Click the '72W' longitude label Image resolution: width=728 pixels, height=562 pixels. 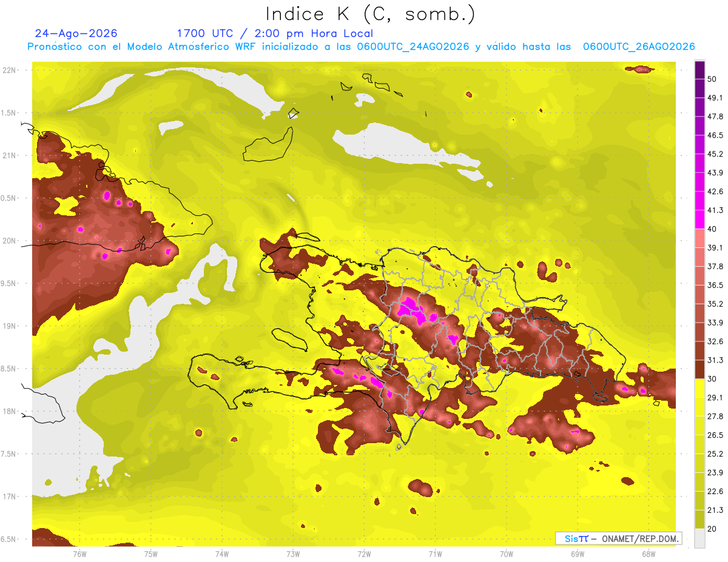pos(364,554)
